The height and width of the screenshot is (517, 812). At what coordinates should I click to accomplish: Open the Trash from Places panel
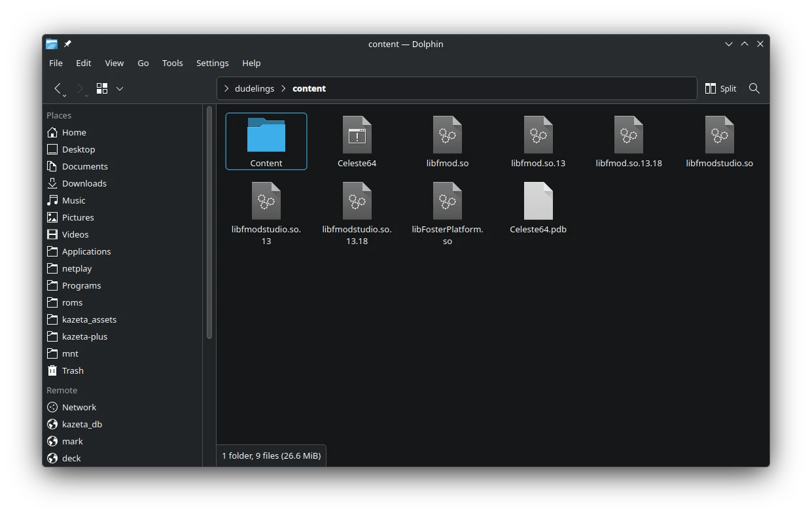[x=72, y=370]
